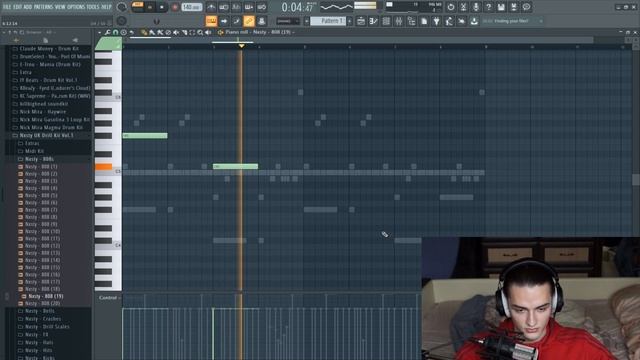Click the question mark help icon
Viewport: 640px width, 360px height.
click(489, 7)
